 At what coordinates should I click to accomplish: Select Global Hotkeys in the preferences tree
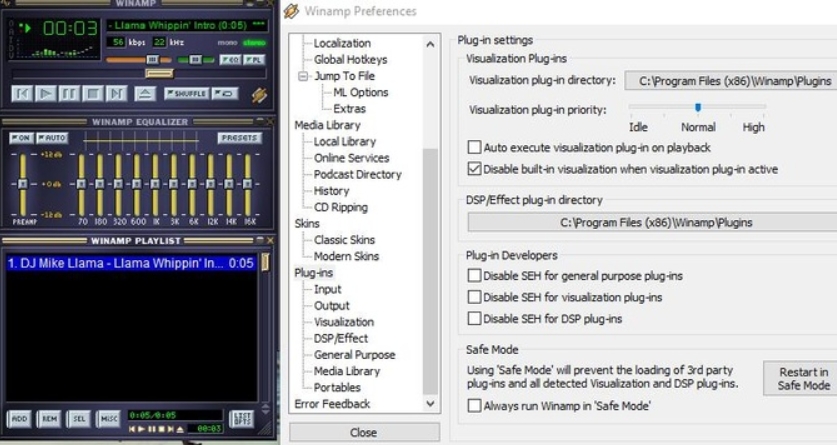tap(351, 60)
